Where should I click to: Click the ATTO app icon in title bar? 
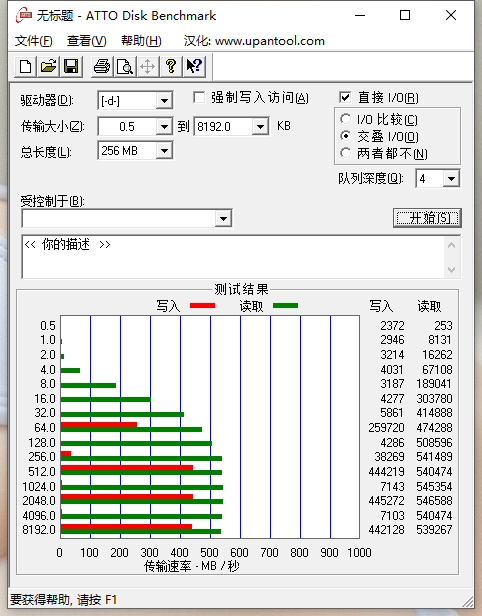(24, 16)
